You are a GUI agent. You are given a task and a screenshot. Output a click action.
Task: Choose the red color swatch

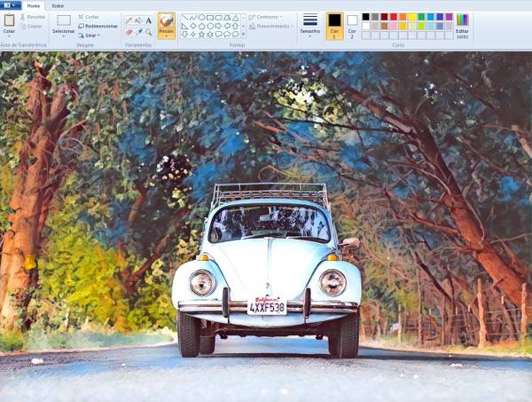394,17
